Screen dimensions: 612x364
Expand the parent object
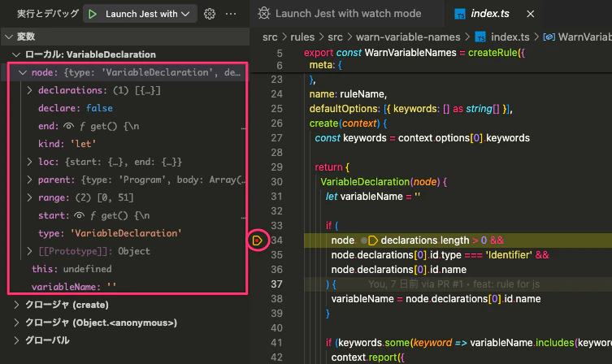[x=29, y=180]
